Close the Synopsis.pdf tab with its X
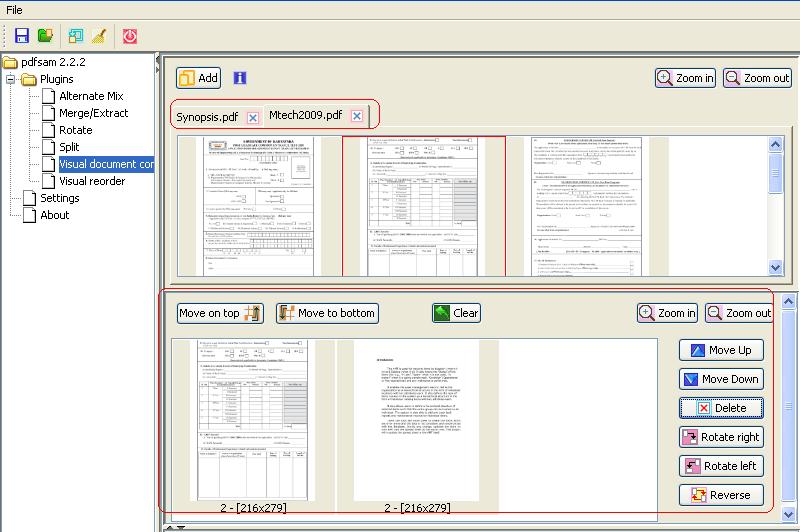The width and height of the screenshot is (800, 532). click(252, 117)
